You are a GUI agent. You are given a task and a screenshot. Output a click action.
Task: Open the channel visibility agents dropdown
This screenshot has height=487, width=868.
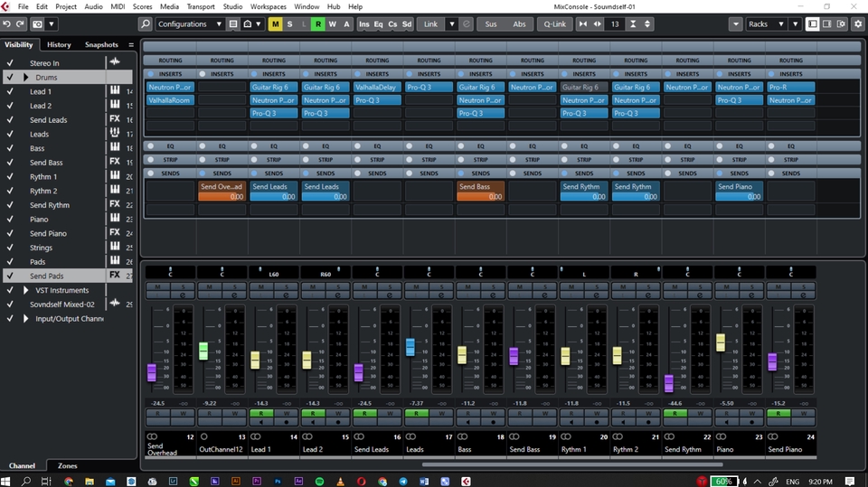coord(252,23)
